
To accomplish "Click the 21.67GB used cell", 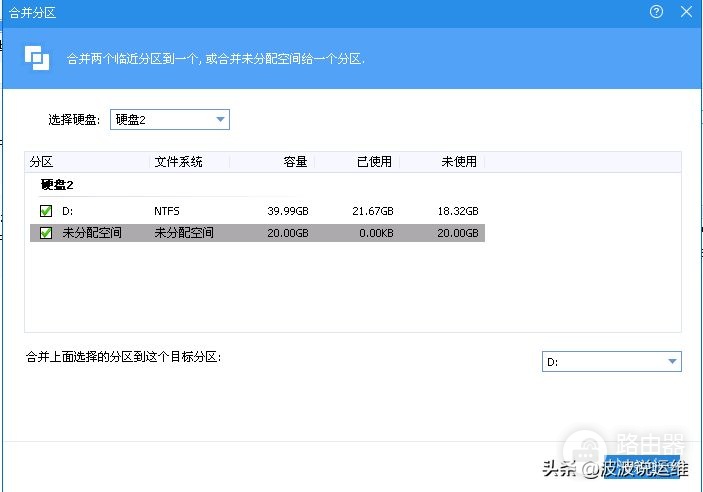I will pyautogui.click(x=373, y=211).
